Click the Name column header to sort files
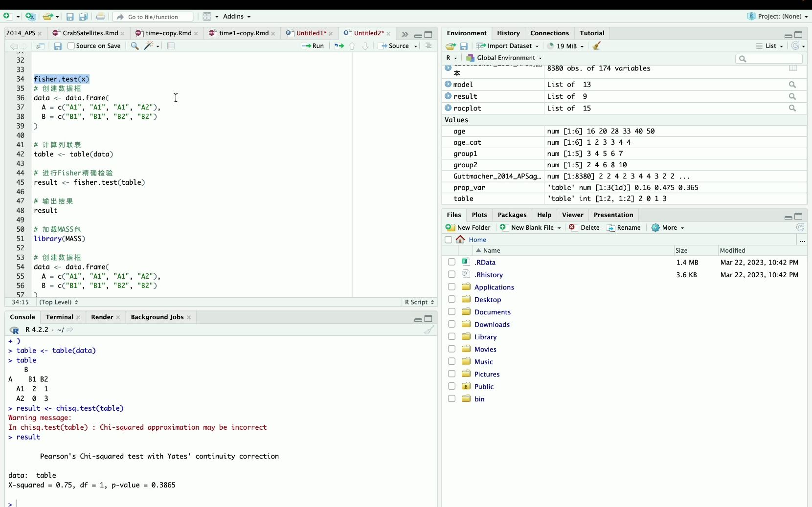Viewport: 812px width, 507px height. pyautogui.click(x=492, y=250)
